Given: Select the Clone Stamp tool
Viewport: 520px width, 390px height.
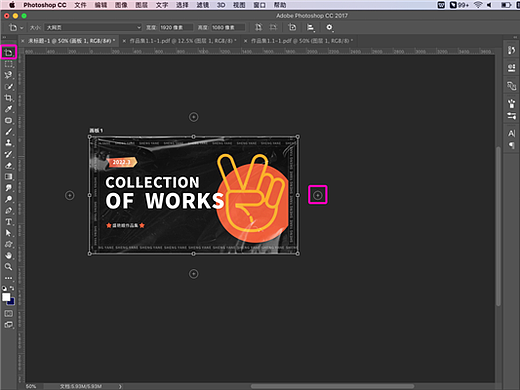Looking at the screenshot, I should 9,143.
